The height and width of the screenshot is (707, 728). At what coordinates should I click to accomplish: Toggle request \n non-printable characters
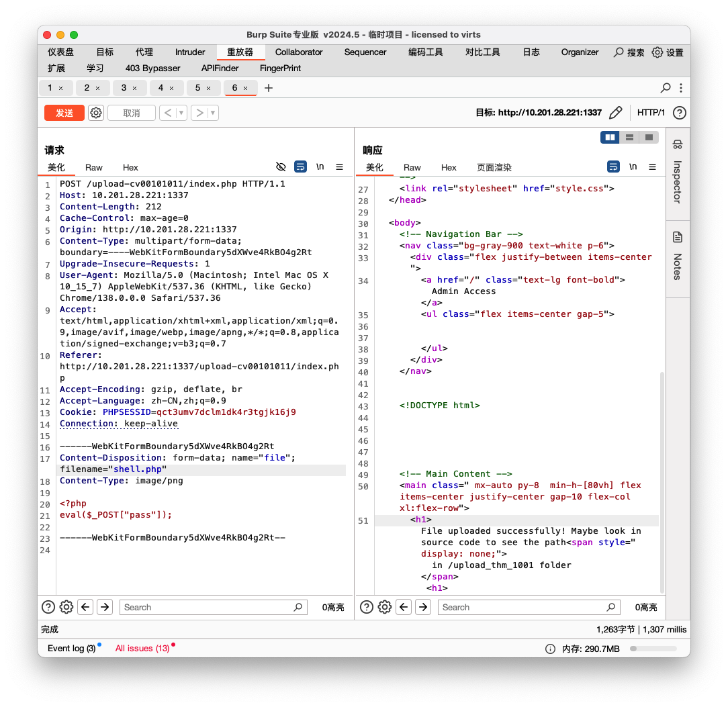[320, 167]
